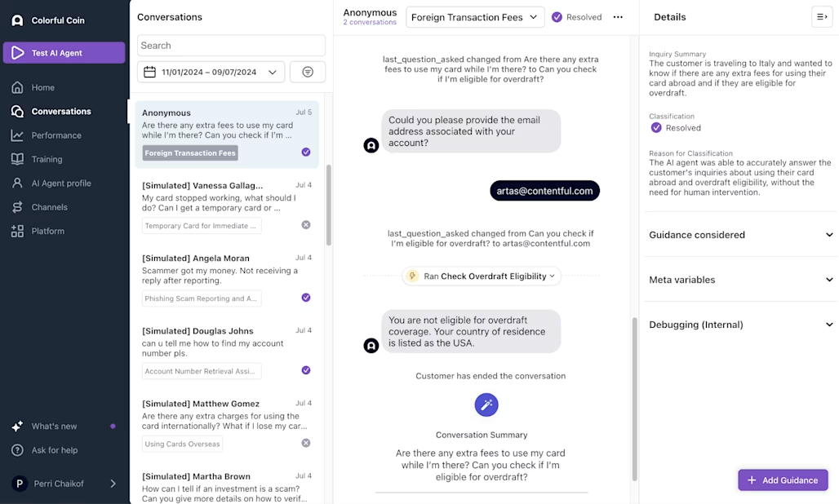
Task: Click the Phishing Scam Reporting tag
Action: pyautogui.click(x=202, y=298)
